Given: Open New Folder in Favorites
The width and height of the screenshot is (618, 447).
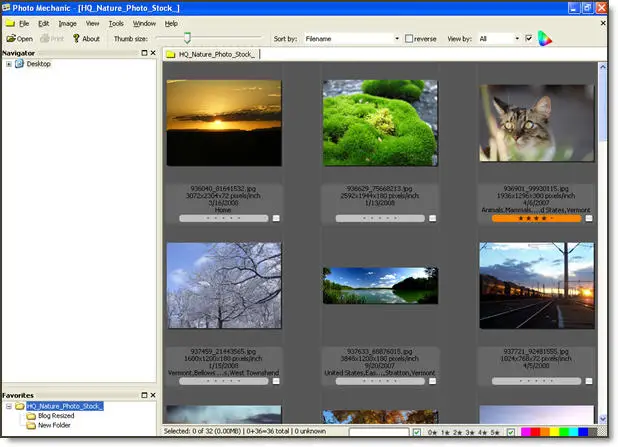Looking at the screenshot, I should [x=56, y=425].
